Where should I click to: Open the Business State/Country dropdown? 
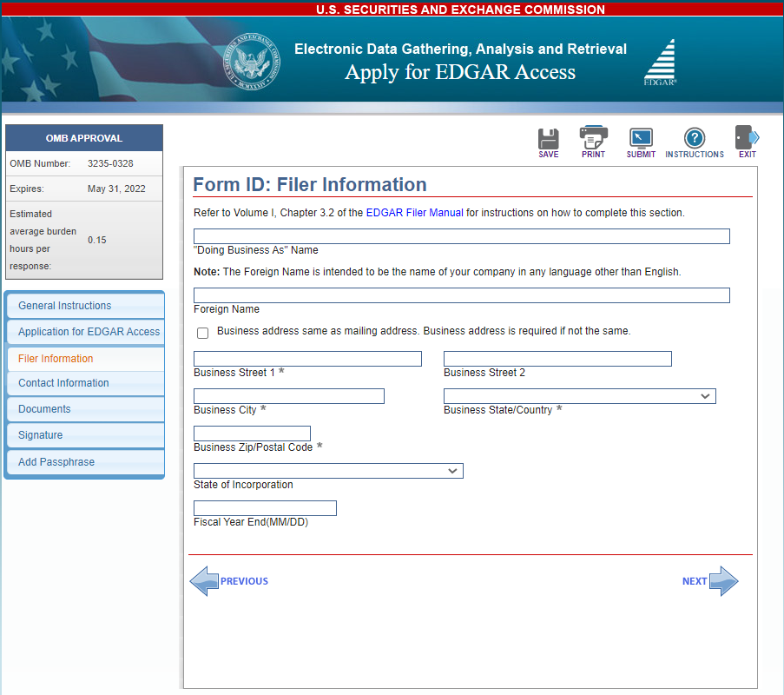pos(579,396)
